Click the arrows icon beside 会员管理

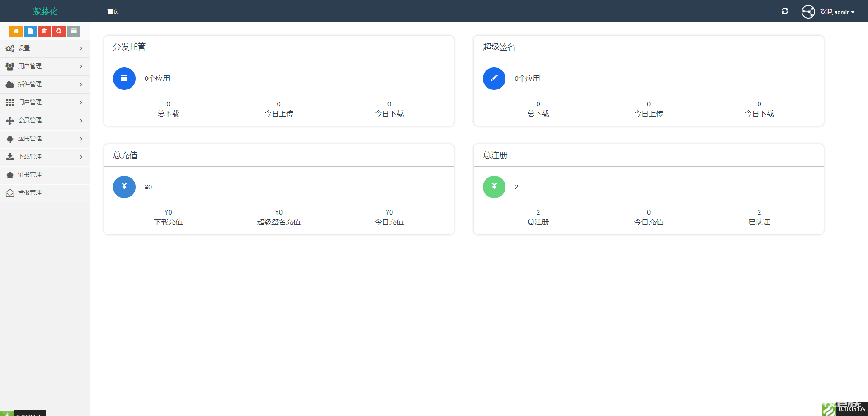(x=10, y=121)
